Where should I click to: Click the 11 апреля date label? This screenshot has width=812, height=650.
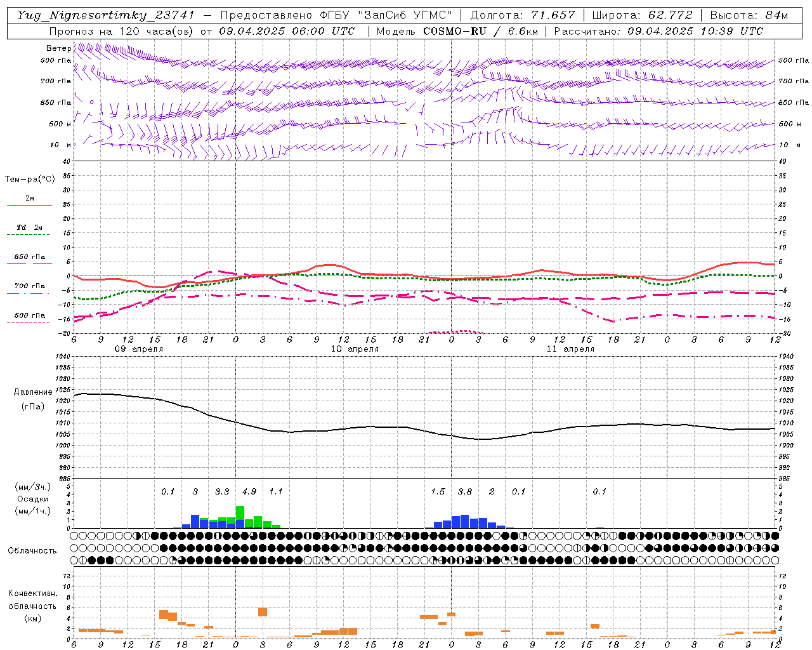[570, 349]
